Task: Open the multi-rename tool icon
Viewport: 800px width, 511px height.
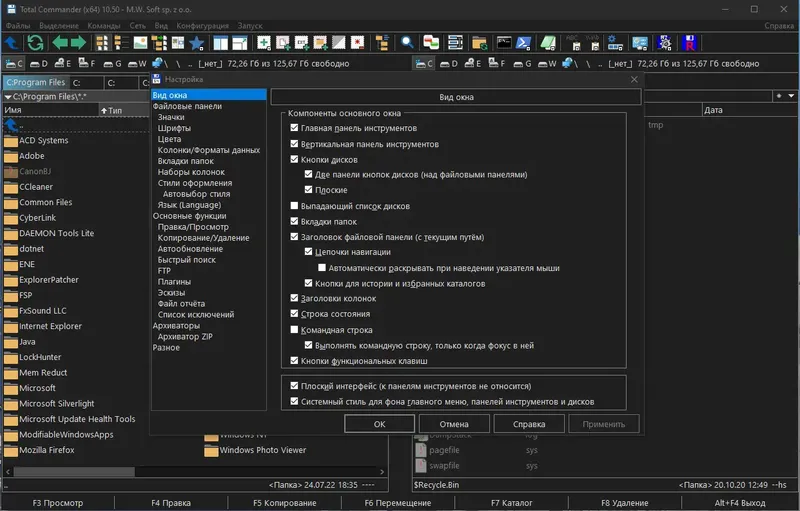Action: click(x=455, y=43)
